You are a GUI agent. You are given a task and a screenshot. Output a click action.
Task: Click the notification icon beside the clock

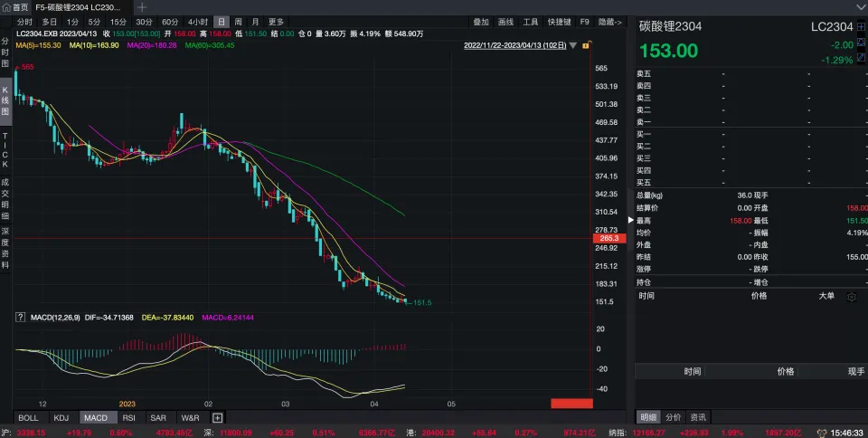[x=820, y=433]
